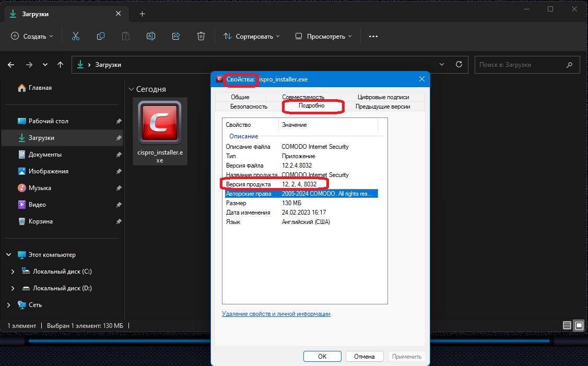Click the Свойство column header

tap(251, 125)
